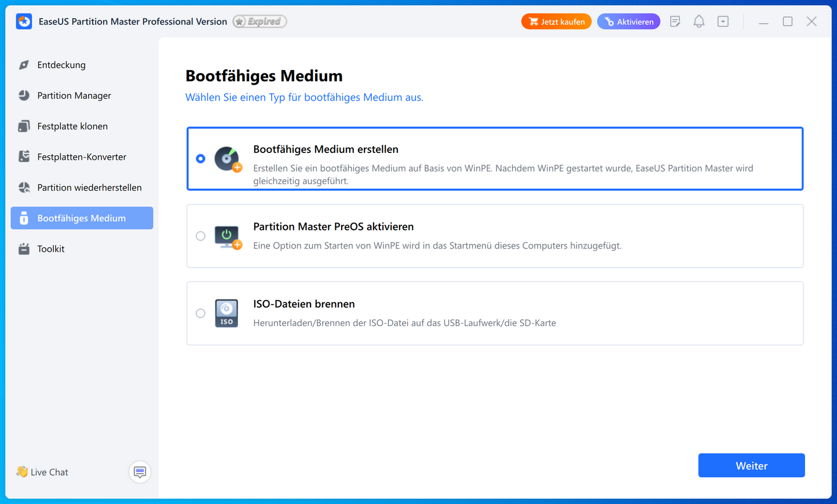Open Partition Manager in the sidebar

coord(82,96)
